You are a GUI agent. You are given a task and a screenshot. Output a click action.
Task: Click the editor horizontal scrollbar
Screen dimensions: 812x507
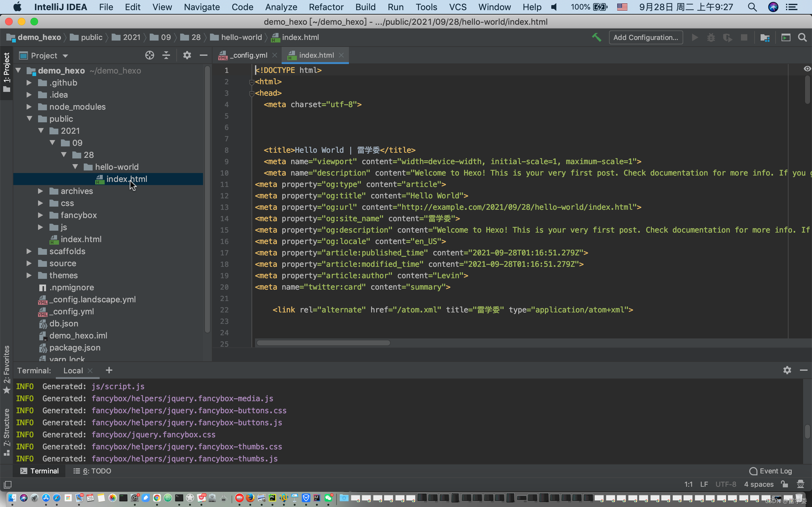(x=323, y=343)
